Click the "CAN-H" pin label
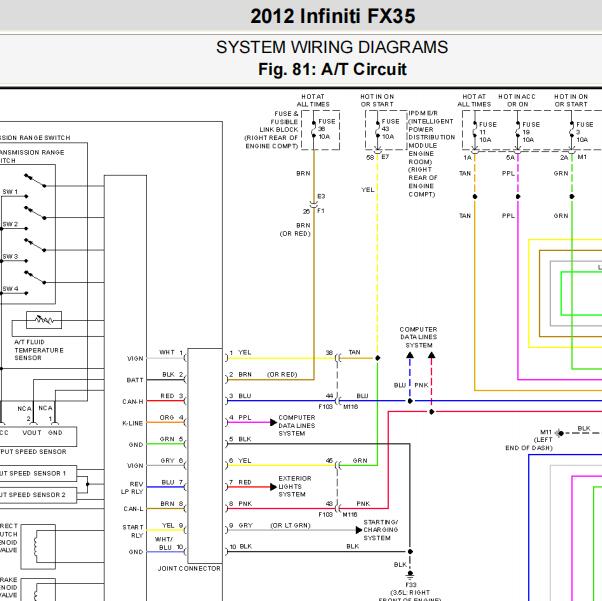 [133, 402]
